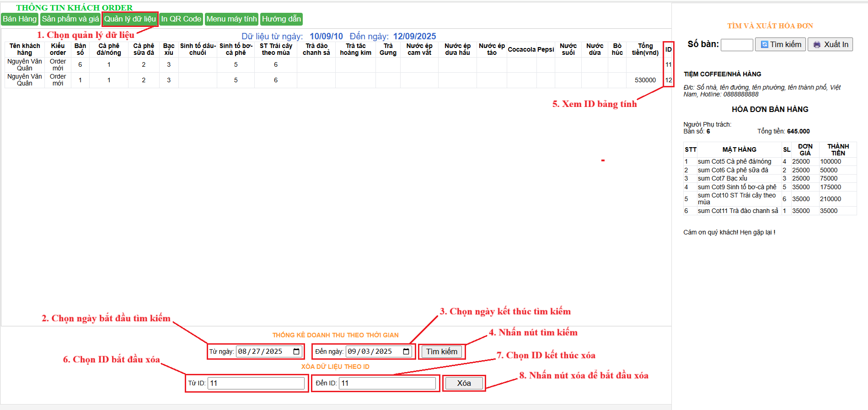Viewport: 868px width, 410px height.
Task: Click the Xuất In printer button
Action: [x=830, y=44]
